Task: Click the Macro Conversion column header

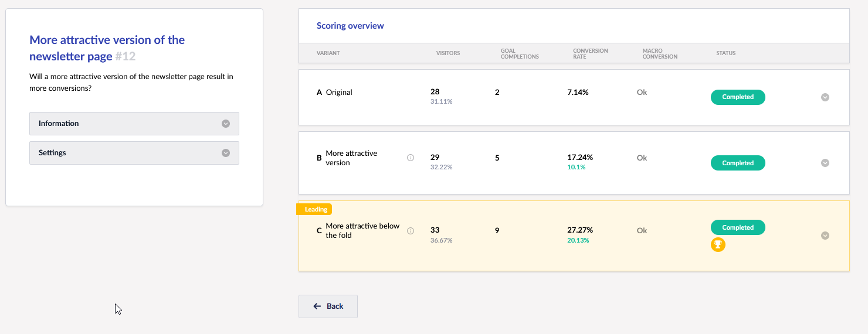Action: (659, 53)
